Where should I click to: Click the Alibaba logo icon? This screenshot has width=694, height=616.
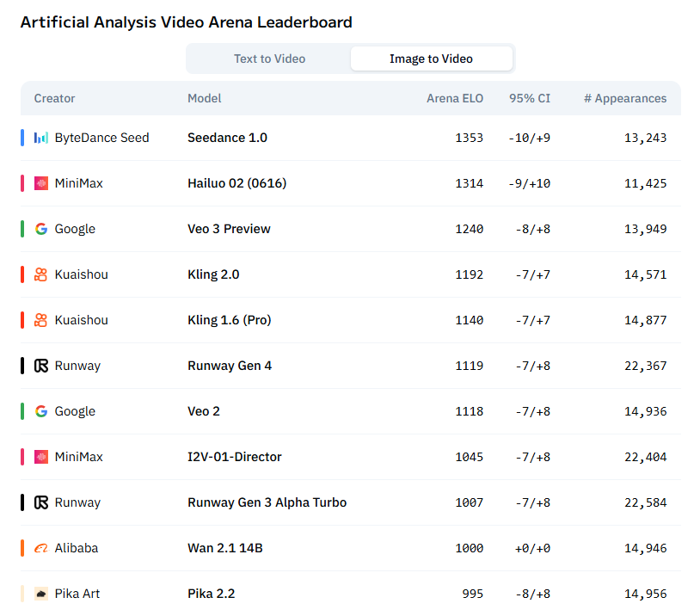click(x=41, y=548)
